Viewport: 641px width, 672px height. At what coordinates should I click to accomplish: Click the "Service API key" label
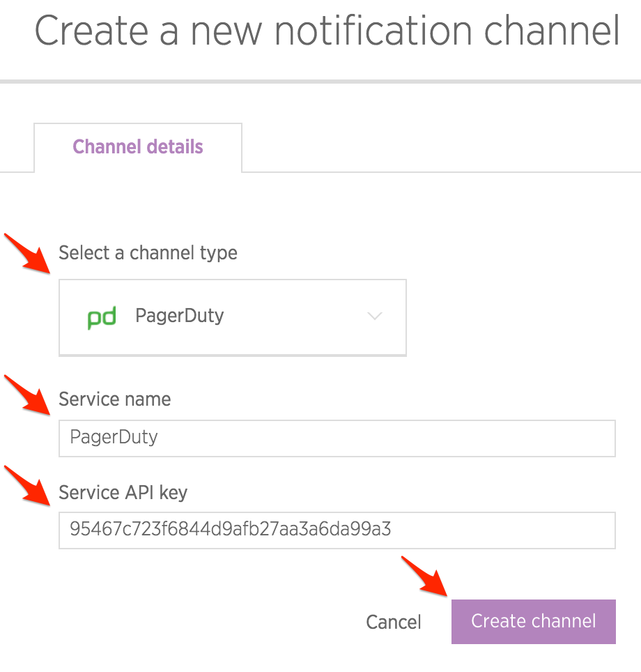click(x=123, y=493)
